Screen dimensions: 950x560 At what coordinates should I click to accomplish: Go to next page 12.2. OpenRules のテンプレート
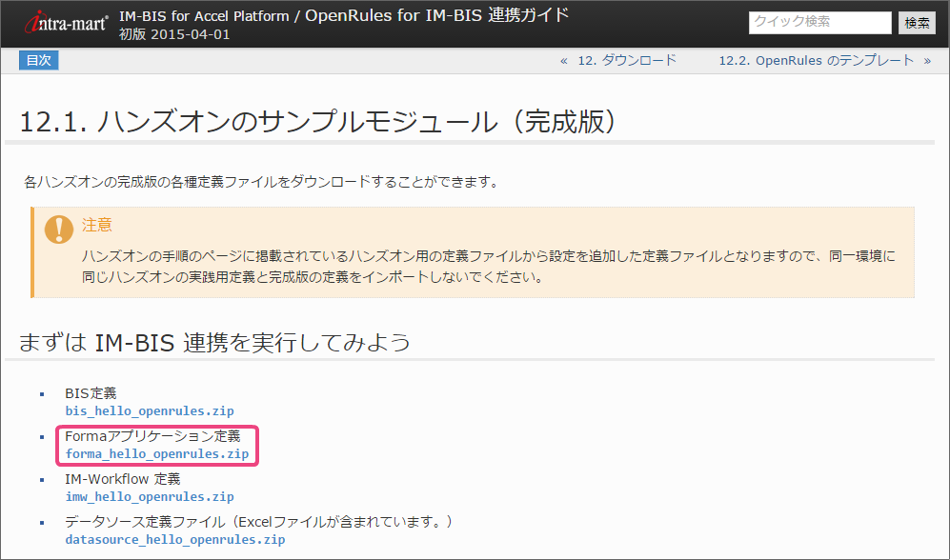coord(816,61)
